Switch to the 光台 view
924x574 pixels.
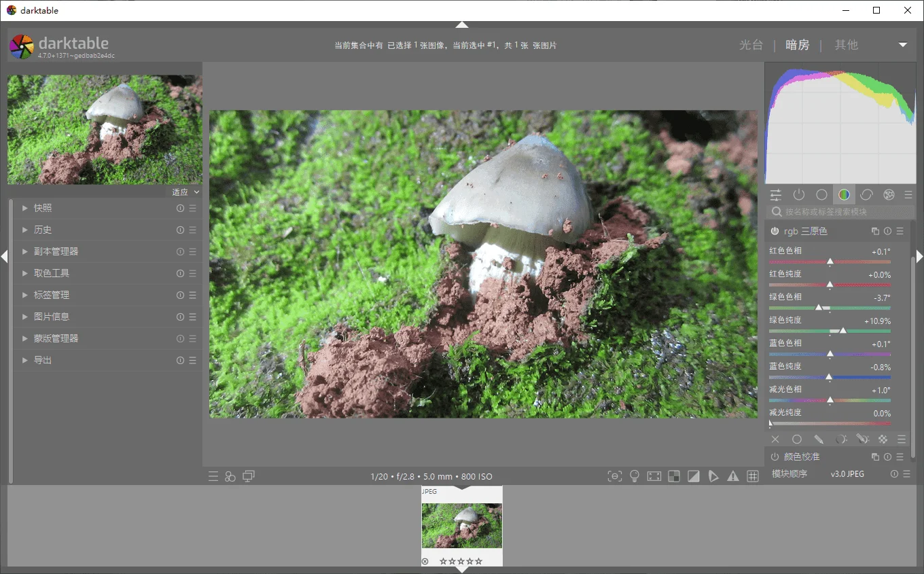[751, 45]
